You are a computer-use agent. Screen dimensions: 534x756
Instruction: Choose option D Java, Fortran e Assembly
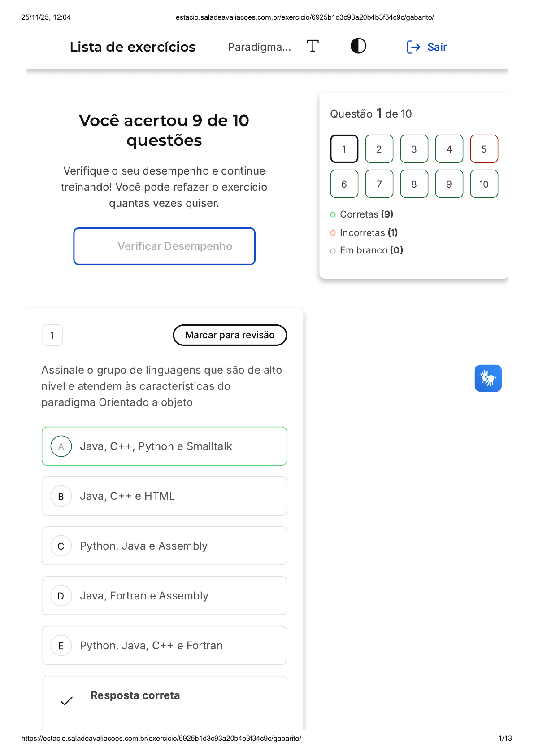click(x=164, y=596)
